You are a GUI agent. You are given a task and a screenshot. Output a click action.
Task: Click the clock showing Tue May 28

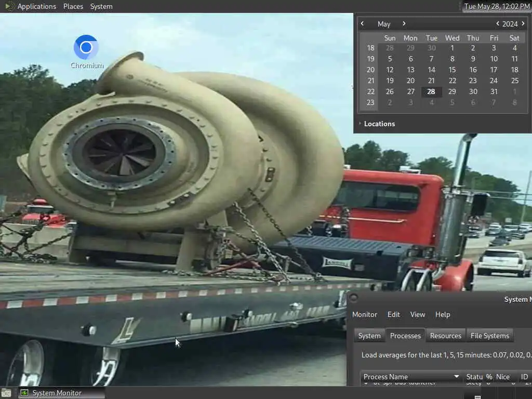click(497, 6)
